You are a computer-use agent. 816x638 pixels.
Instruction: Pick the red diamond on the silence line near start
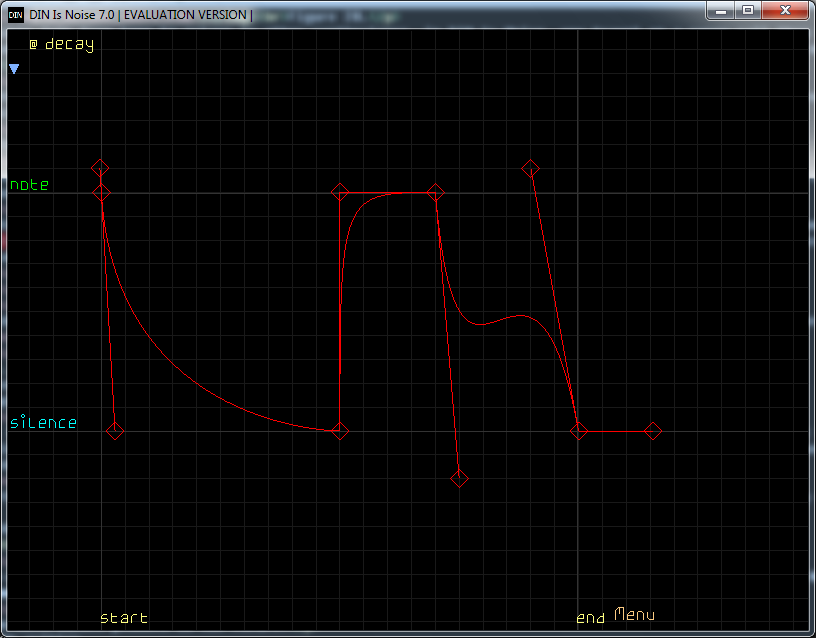coord(115,431)
